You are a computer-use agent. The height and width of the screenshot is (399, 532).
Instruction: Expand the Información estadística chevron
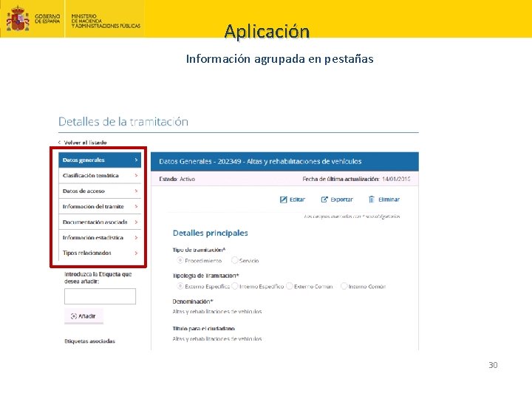point(136,237)
